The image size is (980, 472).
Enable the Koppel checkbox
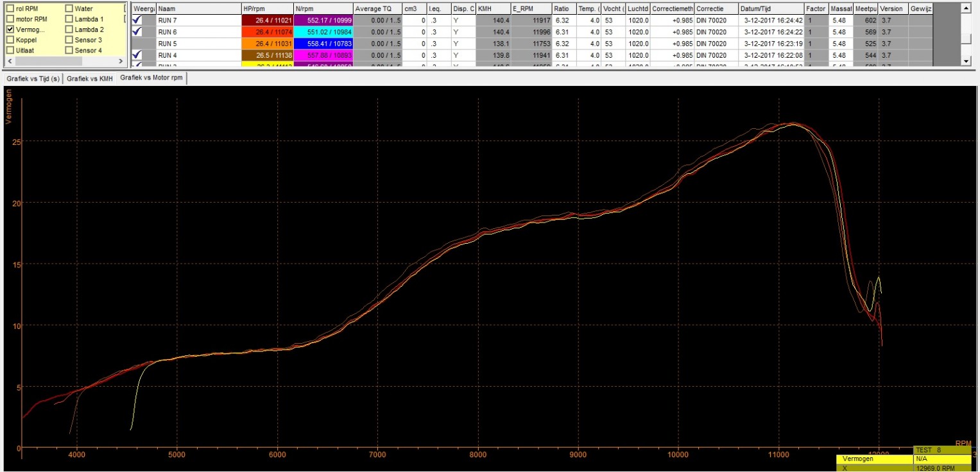coord(10,40)
